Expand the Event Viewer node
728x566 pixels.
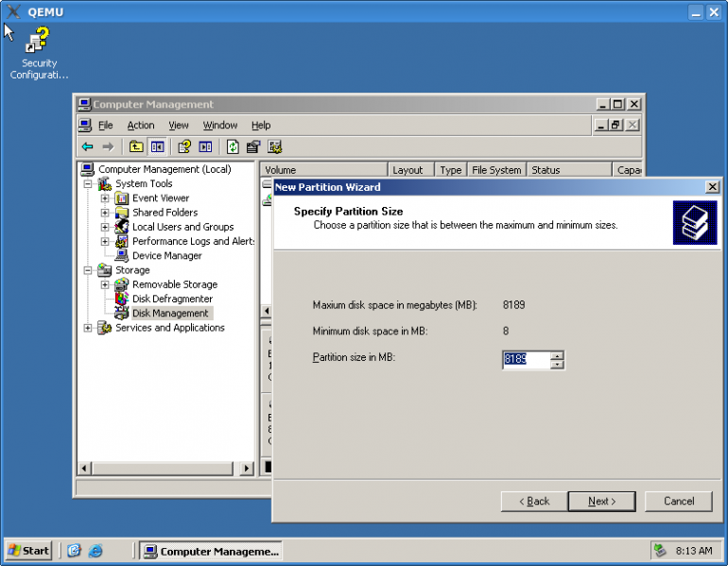coord(105,198)
